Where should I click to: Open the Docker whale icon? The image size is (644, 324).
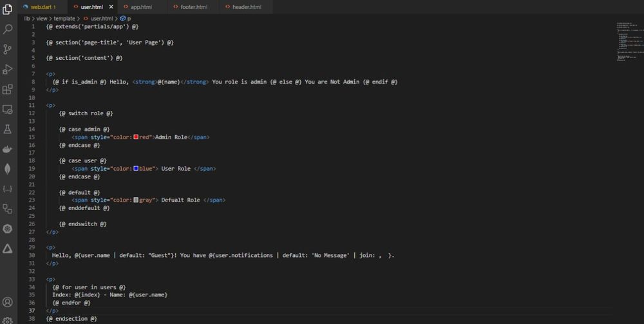(7, 149)
